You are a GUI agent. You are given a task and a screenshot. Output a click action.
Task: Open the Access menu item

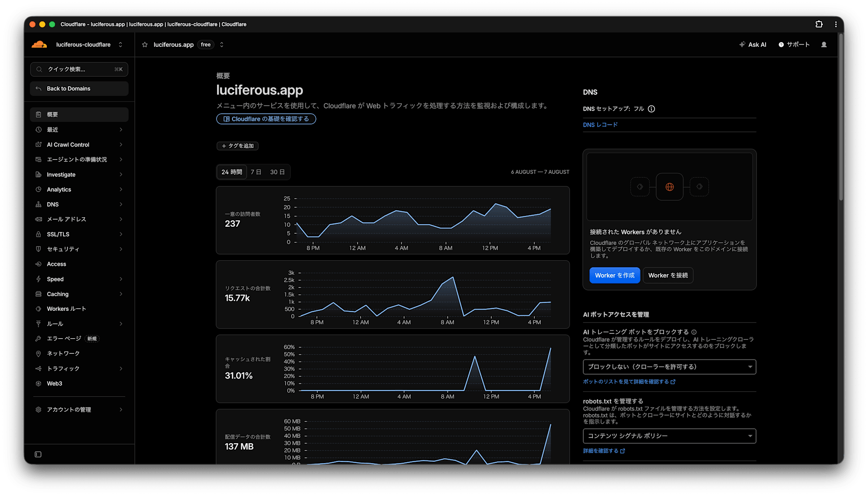point(79,264)
